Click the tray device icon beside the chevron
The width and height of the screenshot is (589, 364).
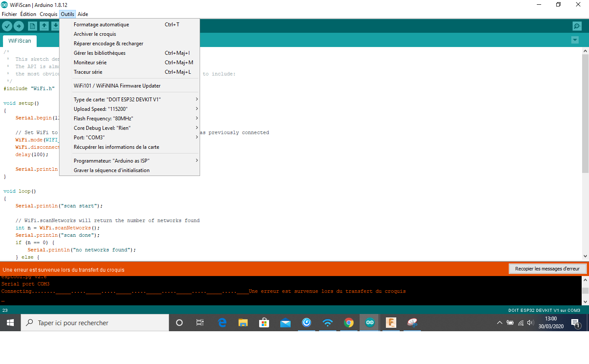[x=510, y=323]
